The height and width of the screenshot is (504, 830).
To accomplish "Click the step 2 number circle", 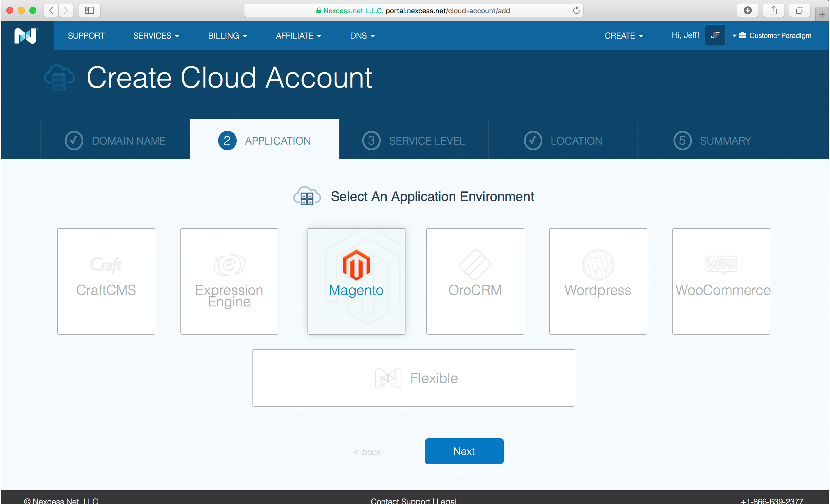I will pyautogui.click(x=227, y=140).
